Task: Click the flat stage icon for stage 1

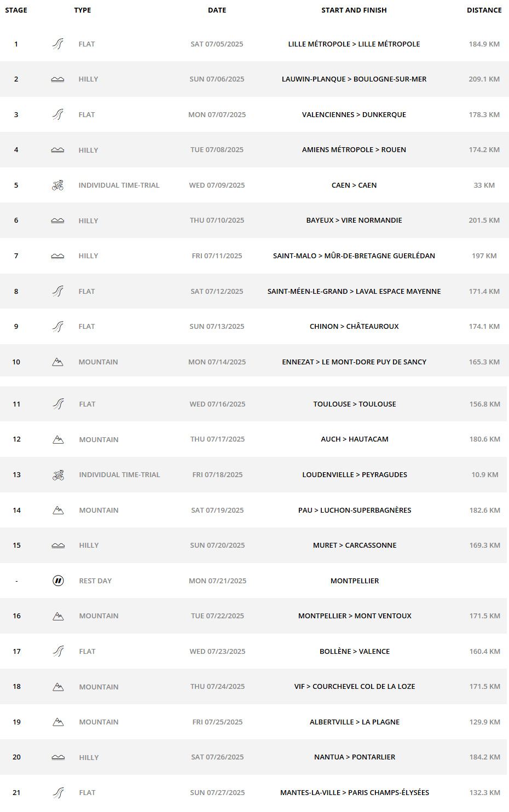Action: click(57, 44)
